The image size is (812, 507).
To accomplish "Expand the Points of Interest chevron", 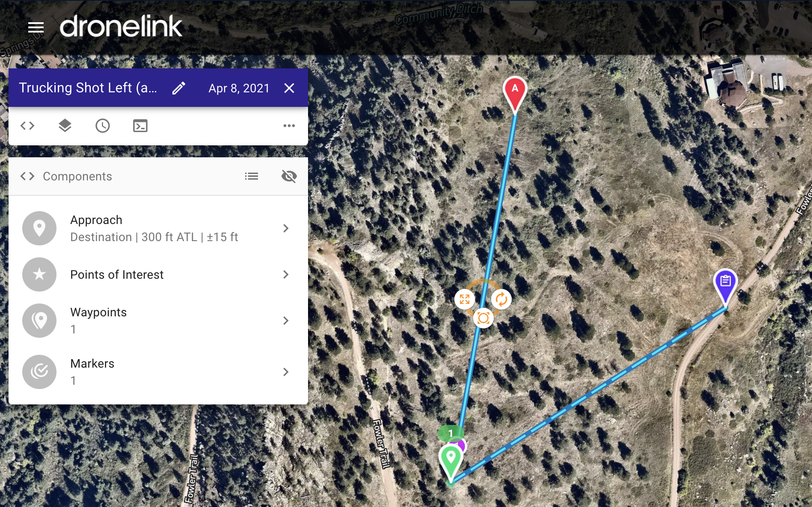I will click(x=286, y=274).
